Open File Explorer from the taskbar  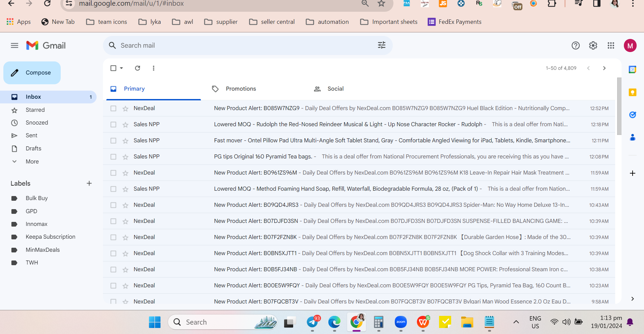[467, 322]
